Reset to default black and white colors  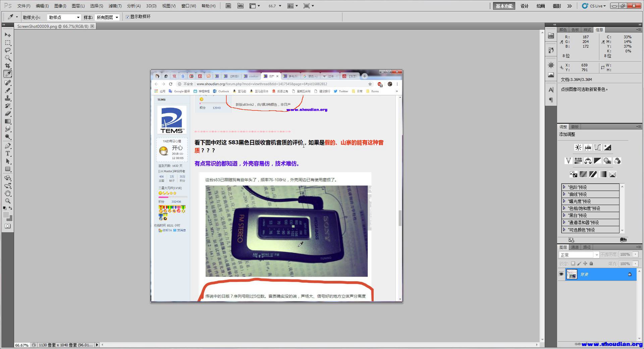(x=5, y=208)
